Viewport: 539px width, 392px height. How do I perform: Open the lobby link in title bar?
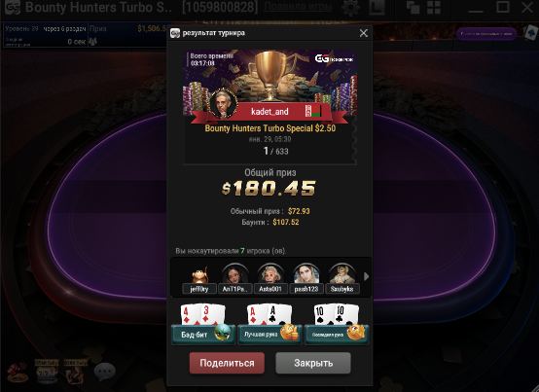coord(298,6)
